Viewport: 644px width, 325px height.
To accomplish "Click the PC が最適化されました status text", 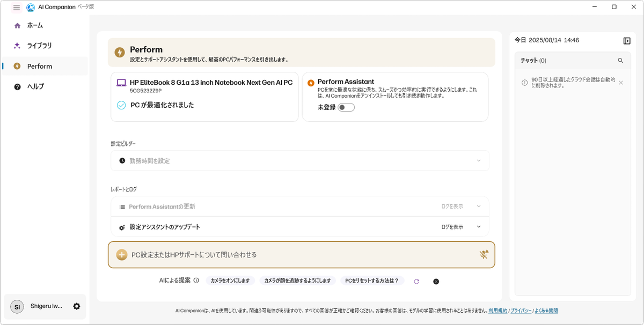I will [162, 105].
